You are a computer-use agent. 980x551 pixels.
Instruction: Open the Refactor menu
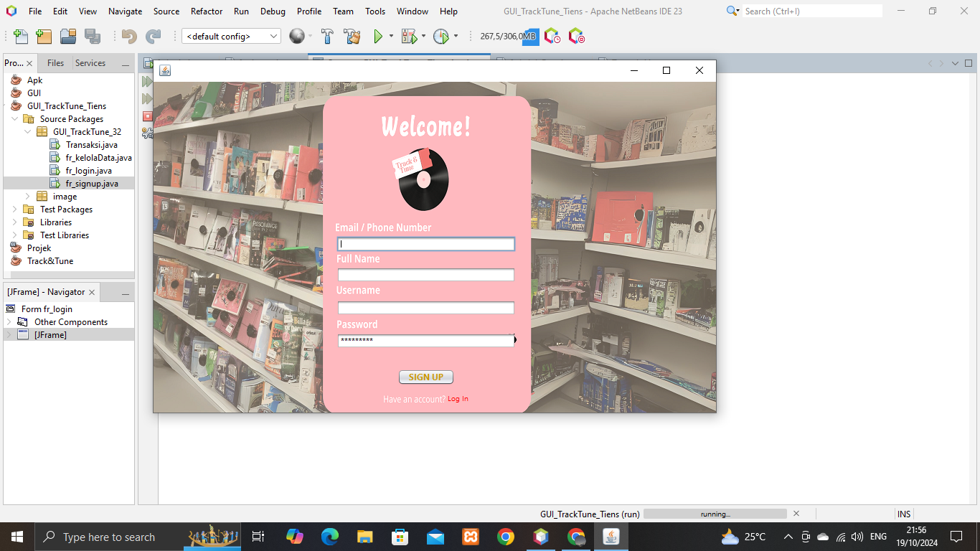click(x=207, y=11)
